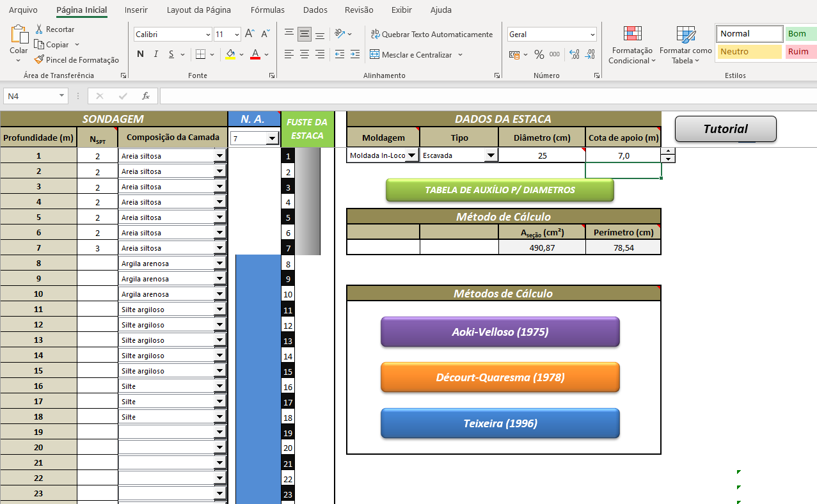This screenshot has height=504, width=817.
Task: Toggle italic (I) formatting
Action: pyautogui.click(x=156, y=54)
